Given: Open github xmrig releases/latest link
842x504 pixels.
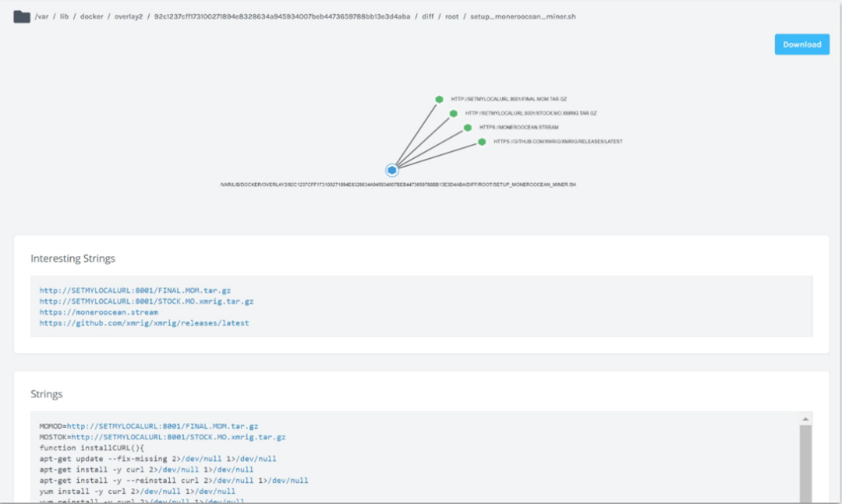Looking at the screenshot, I should (x=144, y=323).
